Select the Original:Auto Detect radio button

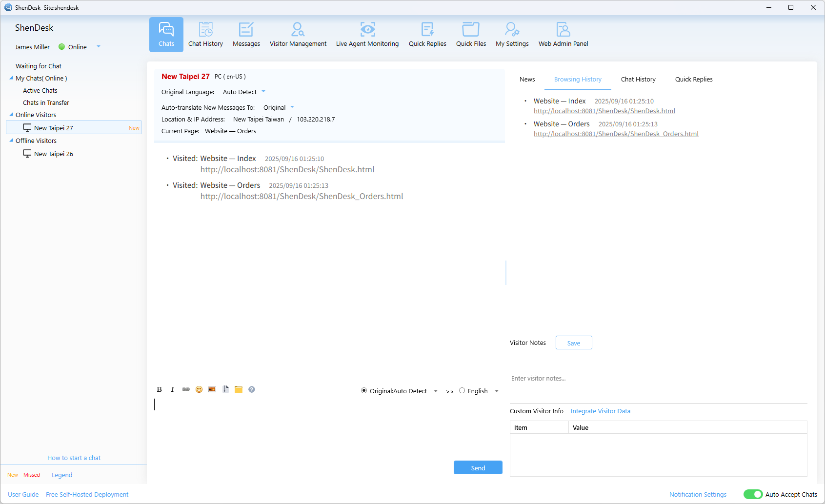364,391
